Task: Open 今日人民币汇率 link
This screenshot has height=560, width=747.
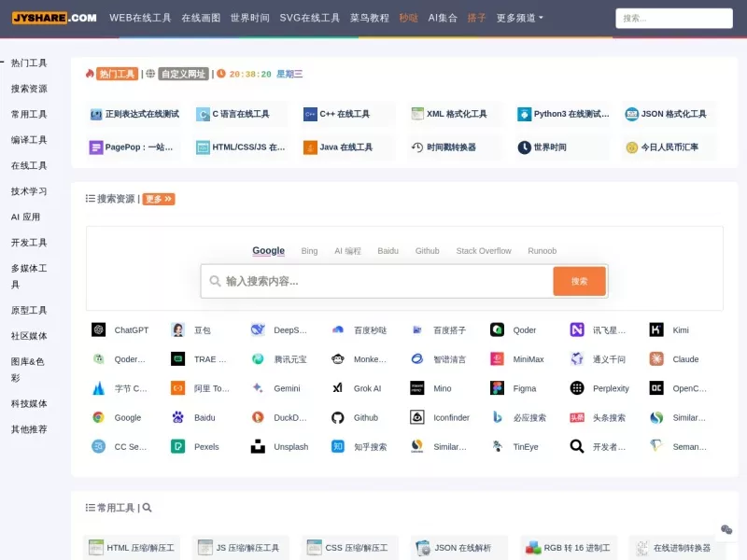Action: [668, 147]
